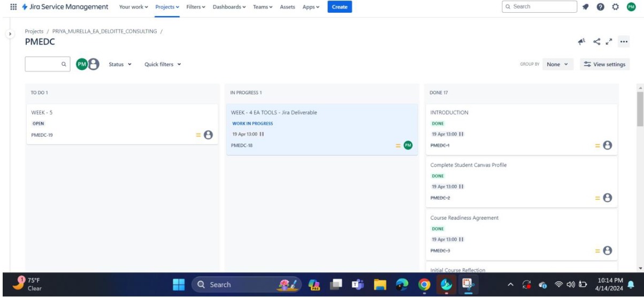Image resolution: width=644 pixels, height=297 pixels.
Task: Open the Status filter dropdown
Action: (x=120, y=65)
